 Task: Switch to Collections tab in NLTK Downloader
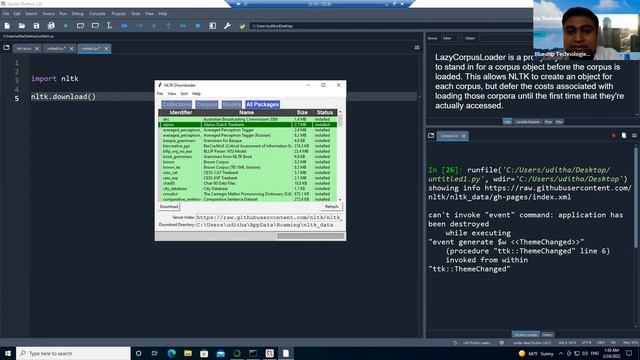[176, 104]
